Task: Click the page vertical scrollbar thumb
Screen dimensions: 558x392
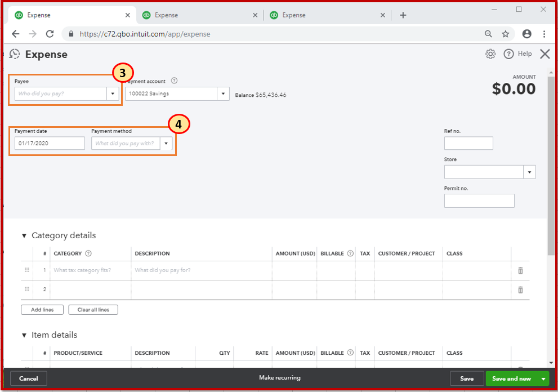Action: click(x=551, y=166)
